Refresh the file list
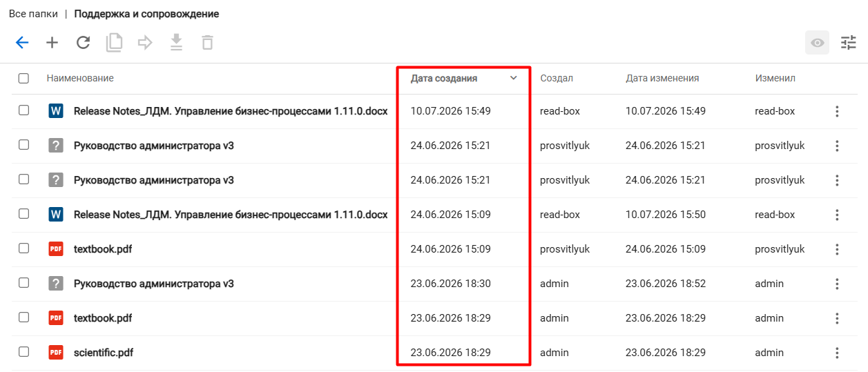The width and height of the screenshot is (868, 372). coord(84,43)
